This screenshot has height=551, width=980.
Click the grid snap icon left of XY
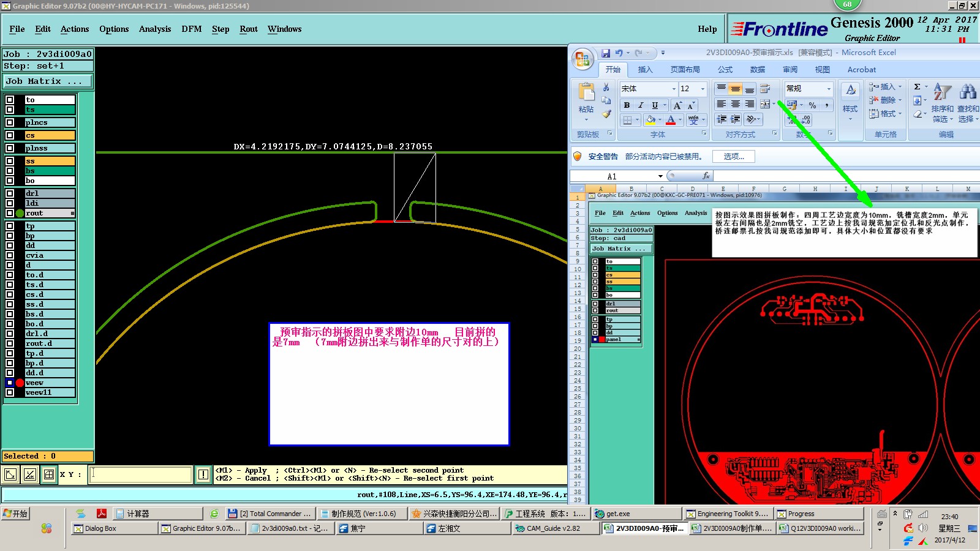49,474
